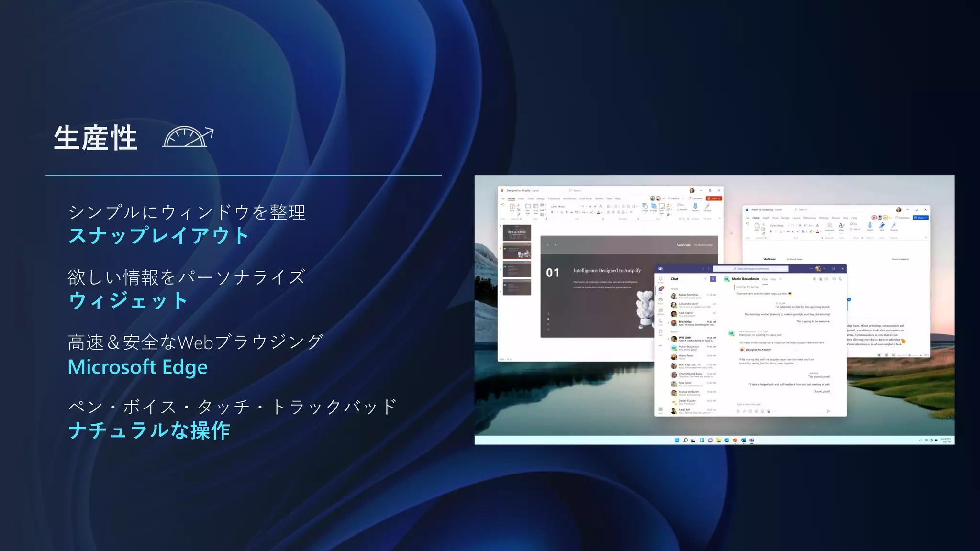Open Styles in the Word ribbon
This screenshot has width=980, height=551.
[x=841, y=228]
